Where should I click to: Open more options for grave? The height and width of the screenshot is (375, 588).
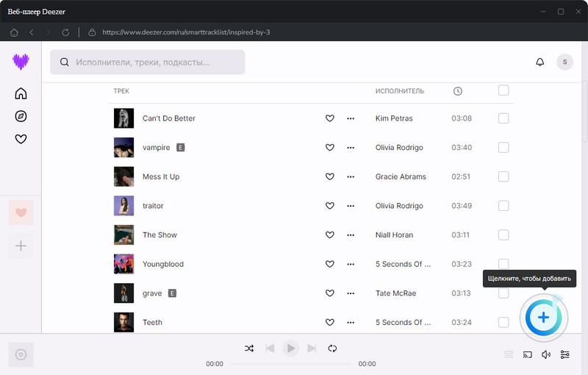[351, 293]
